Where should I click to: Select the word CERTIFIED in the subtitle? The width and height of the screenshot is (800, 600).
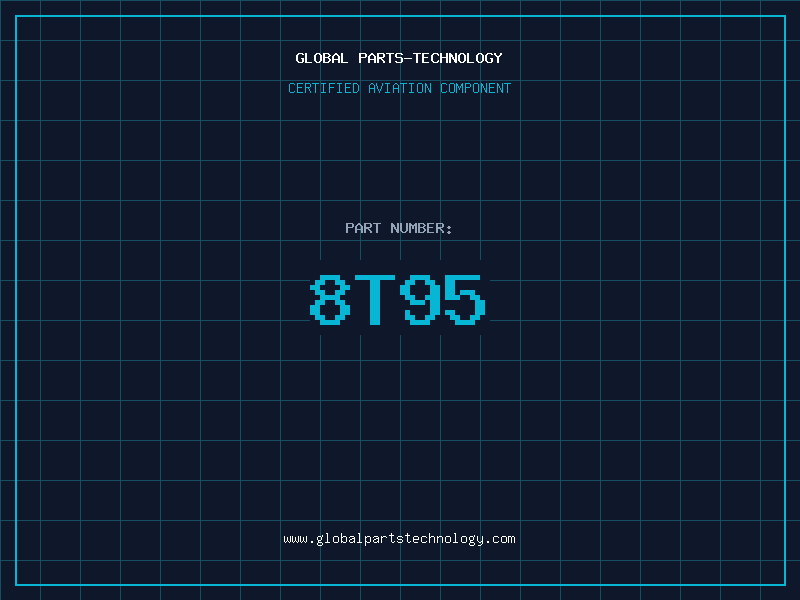(324, 88)
